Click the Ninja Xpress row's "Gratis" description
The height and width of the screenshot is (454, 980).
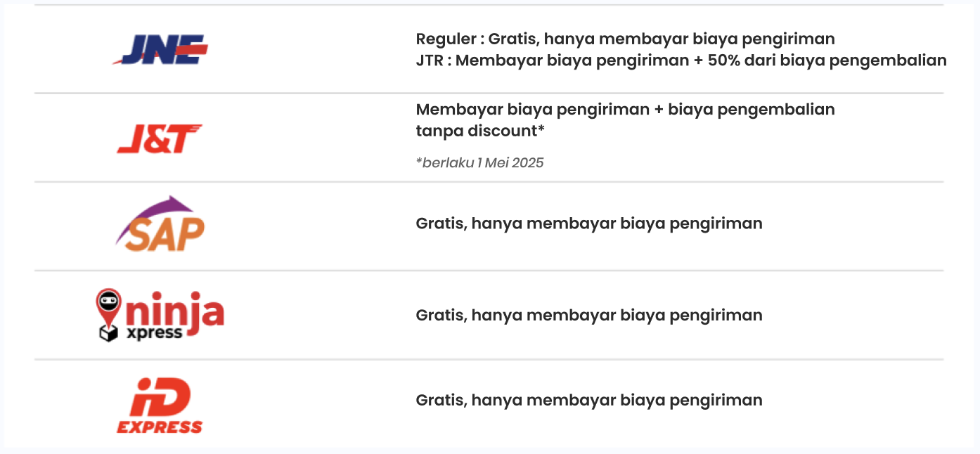click(588, 315)
